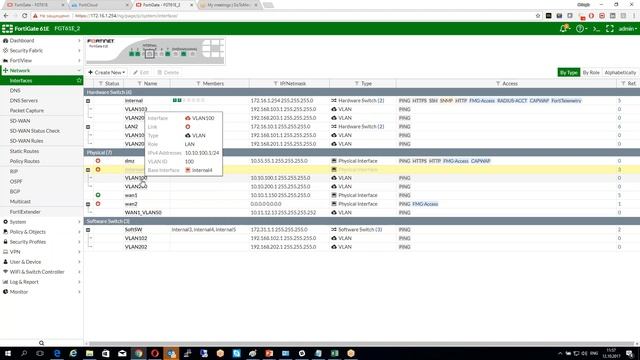Open the OSPF menu item

coord(16,181)
